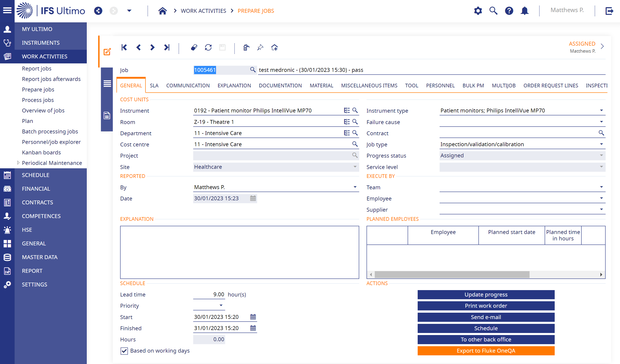Open Instrument tree selector icon

coord(347,110)
